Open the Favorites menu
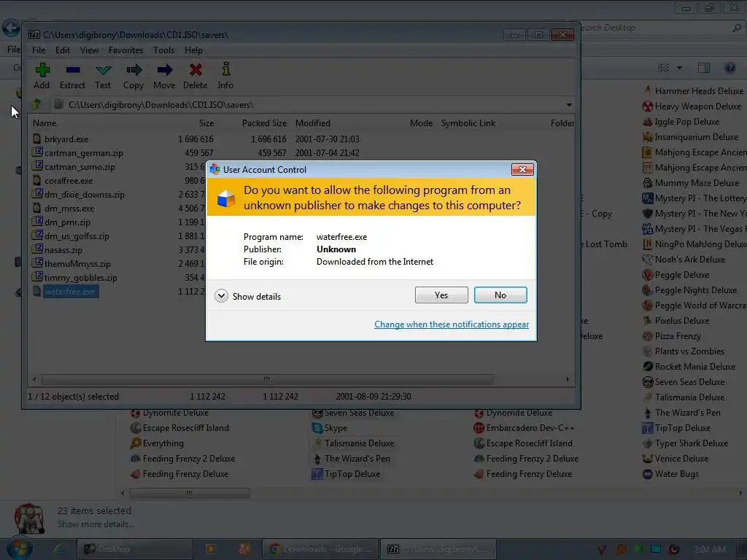This screenshot has width=747, height=560. coord(125,50)
